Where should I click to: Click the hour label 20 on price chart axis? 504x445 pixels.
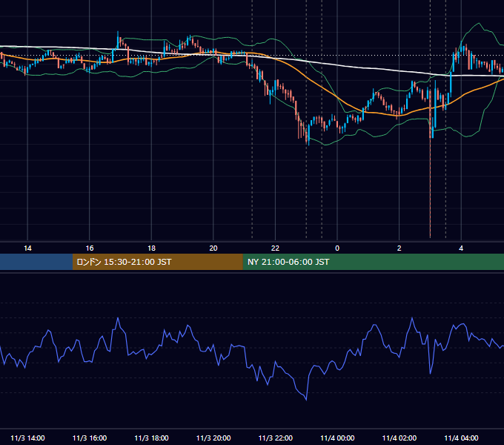click(x=213, y=248)
